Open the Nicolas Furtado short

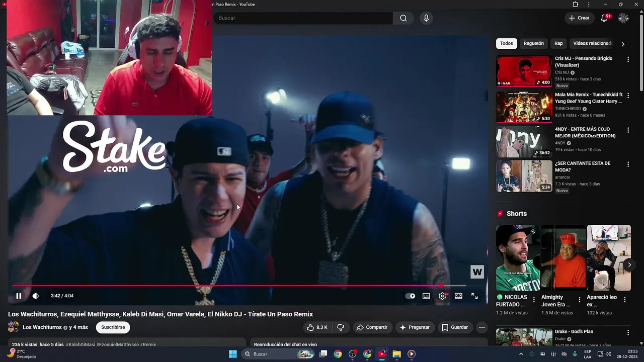[518, 258]
